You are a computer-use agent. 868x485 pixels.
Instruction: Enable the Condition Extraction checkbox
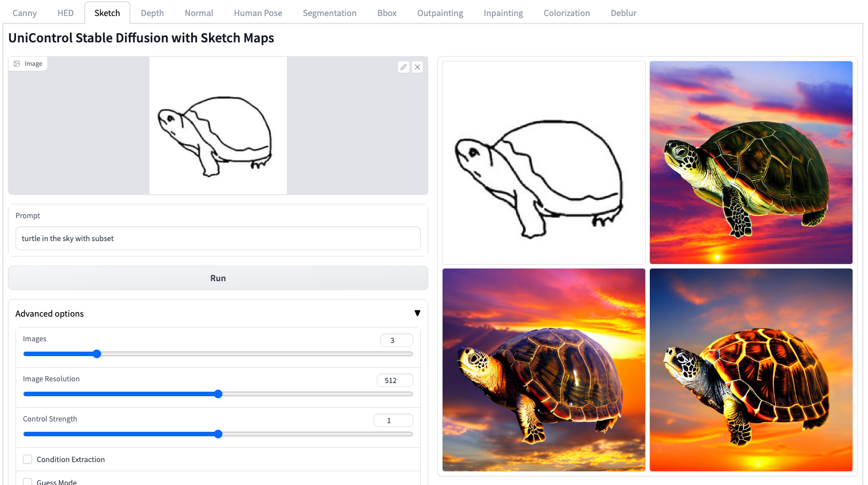click(27, 459)
